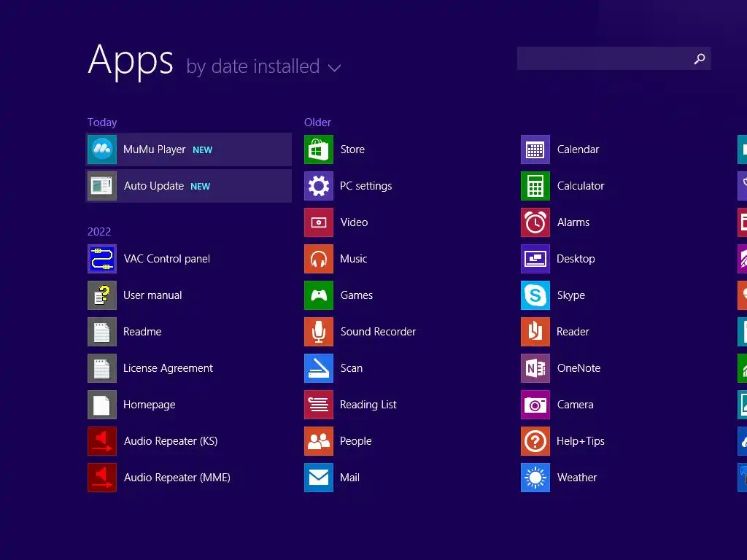Image resolution: width=747 pixels, height=560 pixels.
Task: Launch the OneNote icon
Action: pos(535,368)
